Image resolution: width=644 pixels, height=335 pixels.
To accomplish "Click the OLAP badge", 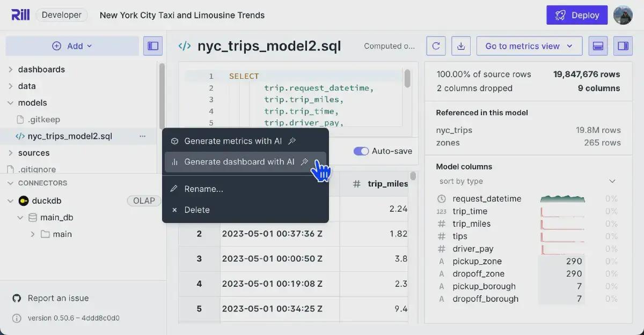I will click(144, 201).
